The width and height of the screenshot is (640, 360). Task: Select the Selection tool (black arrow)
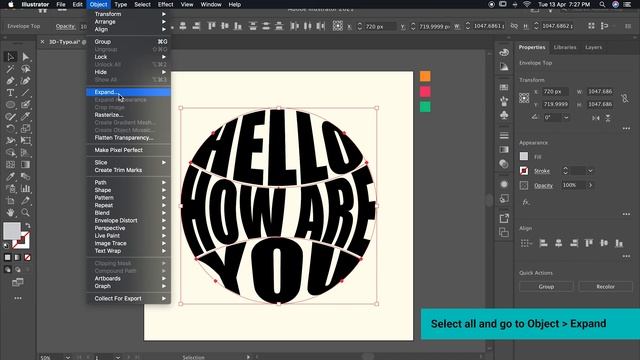click(10, 57)
